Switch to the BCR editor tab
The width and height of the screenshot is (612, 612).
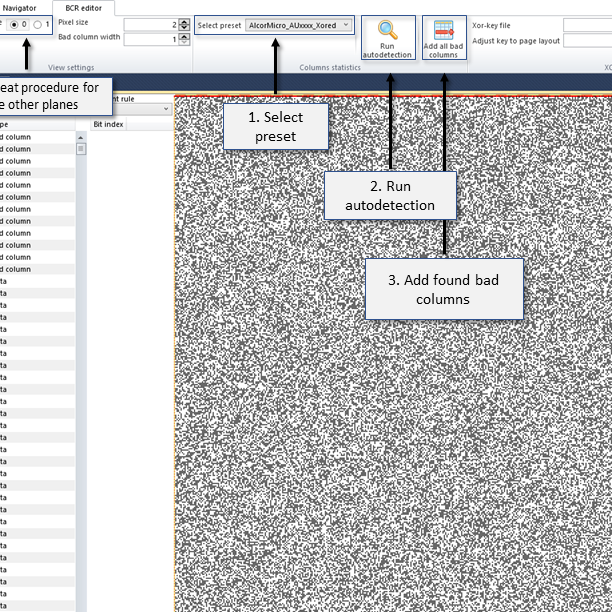pyautogui.click(x=84, y=7)
